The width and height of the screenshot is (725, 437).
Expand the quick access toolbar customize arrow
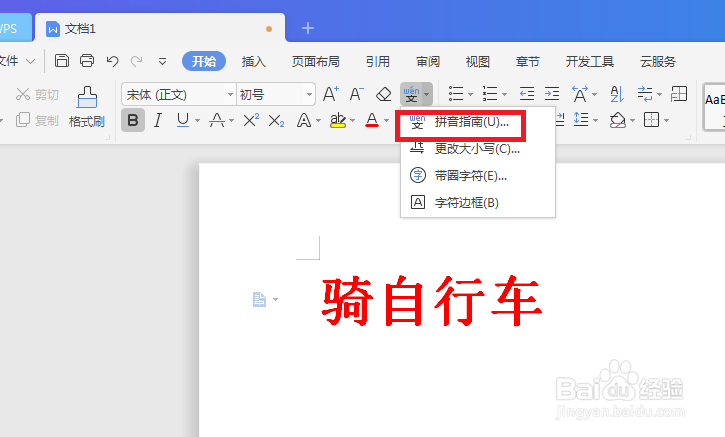point(162,61)
